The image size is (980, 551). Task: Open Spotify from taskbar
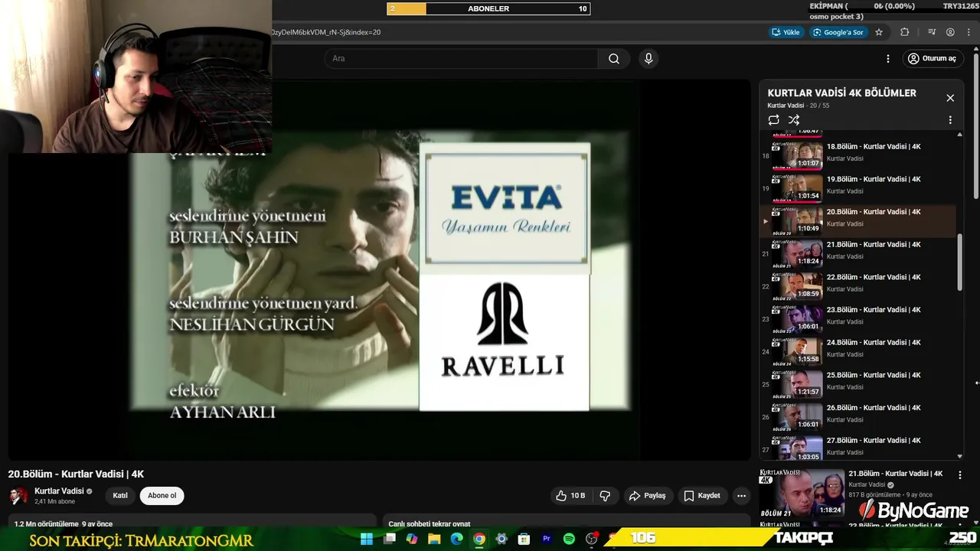tap(569, 539)
